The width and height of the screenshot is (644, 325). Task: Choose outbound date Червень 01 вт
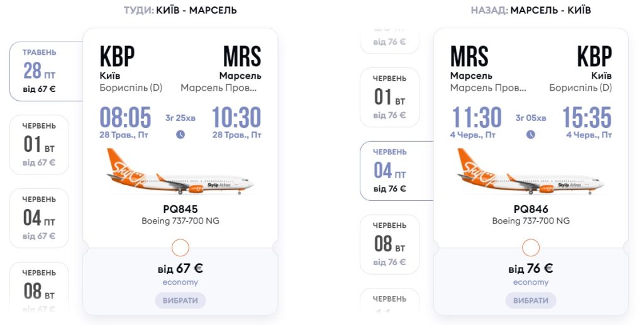(x=39, y=145)
